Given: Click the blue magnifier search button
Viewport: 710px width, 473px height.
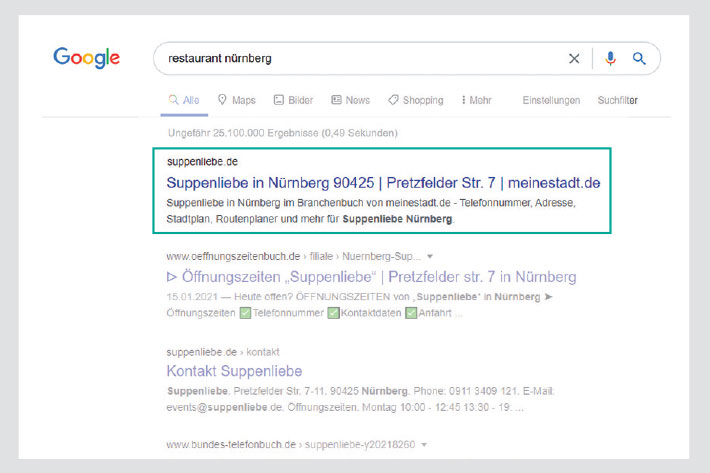Looking at the screenshot, I should pos(639,58).
